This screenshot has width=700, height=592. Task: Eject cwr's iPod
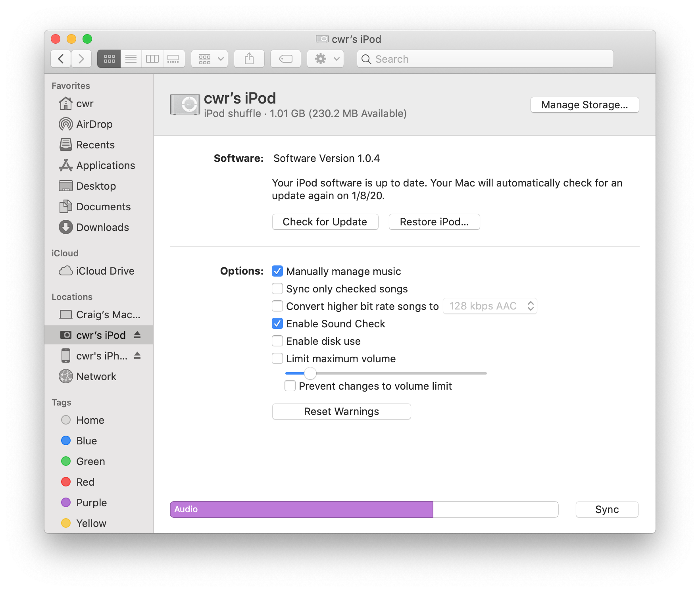pyautogui.click(x=137, y=335)
